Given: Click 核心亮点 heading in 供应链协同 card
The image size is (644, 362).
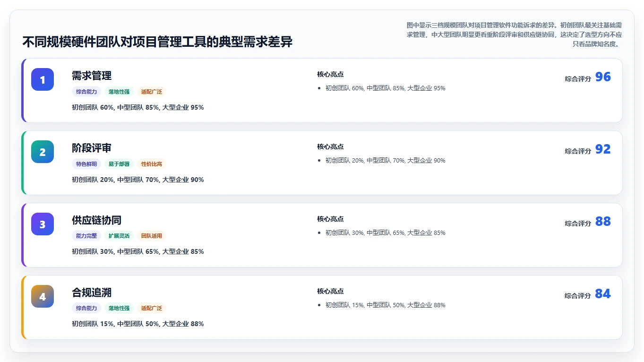Looking at the screenshot, I should 330,219.
